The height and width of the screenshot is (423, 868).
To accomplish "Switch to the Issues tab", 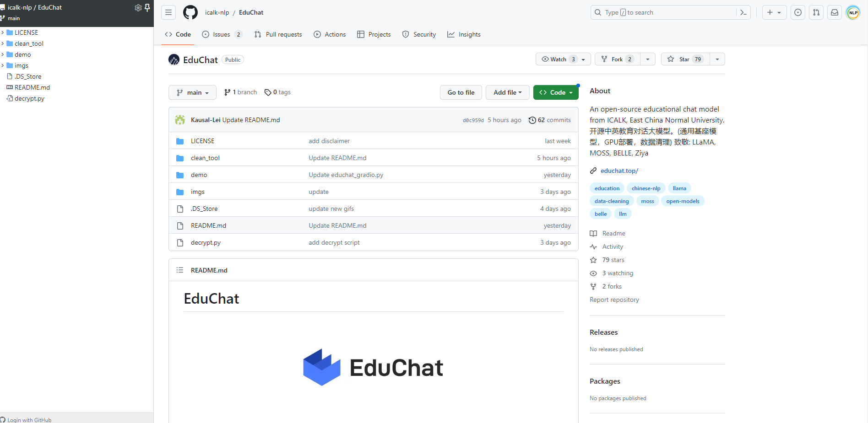I will [222, 34].
